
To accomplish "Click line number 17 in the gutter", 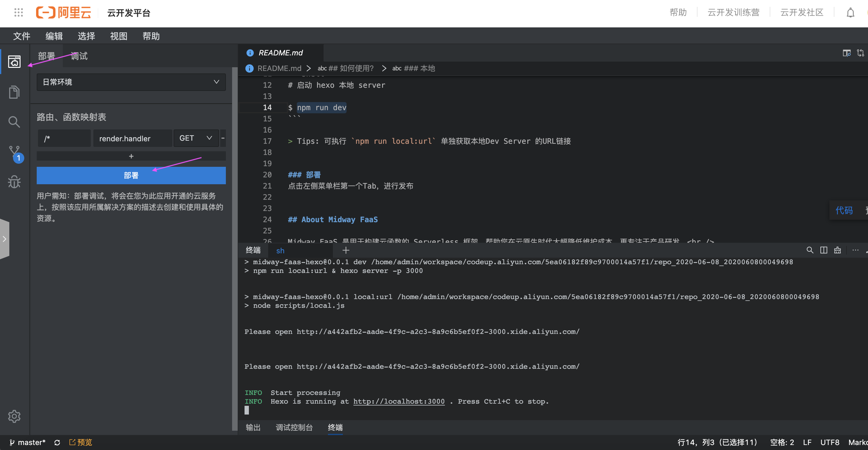I will (267, 141).
